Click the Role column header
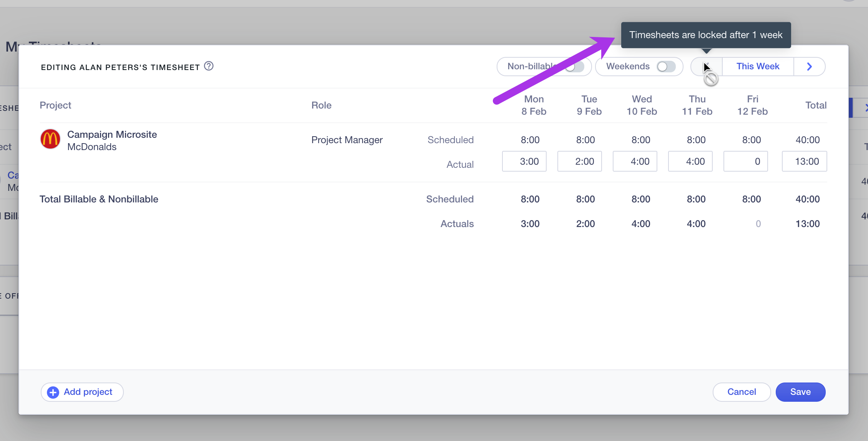868x441 pixels. [321, 105]
